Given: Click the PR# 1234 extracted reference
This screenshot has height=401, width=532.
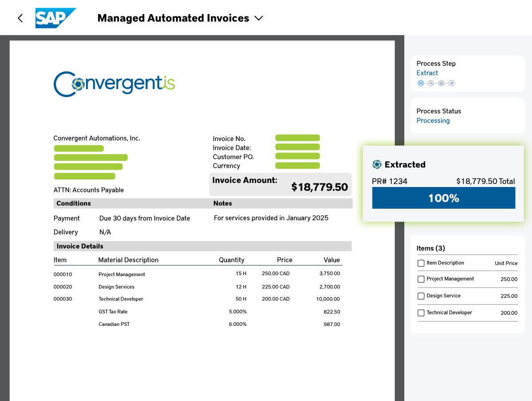Looking at the screenshot, I should tap(389, 181).
